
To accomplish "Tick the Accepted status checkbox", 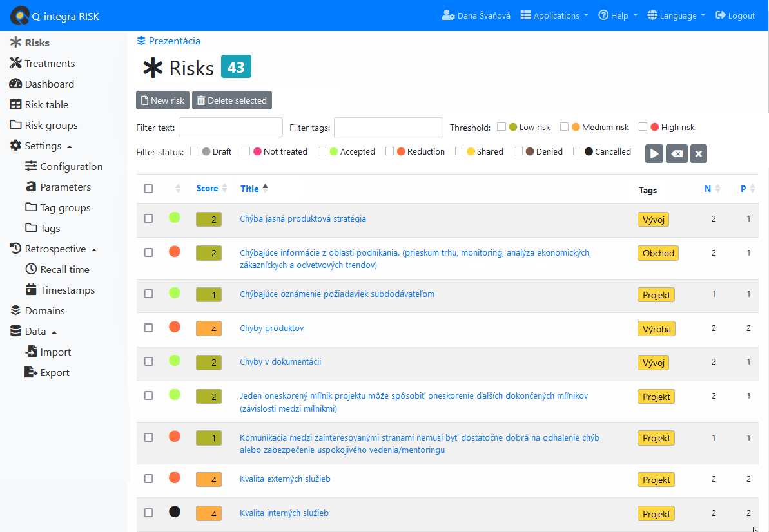I will [x=322, y=151].
